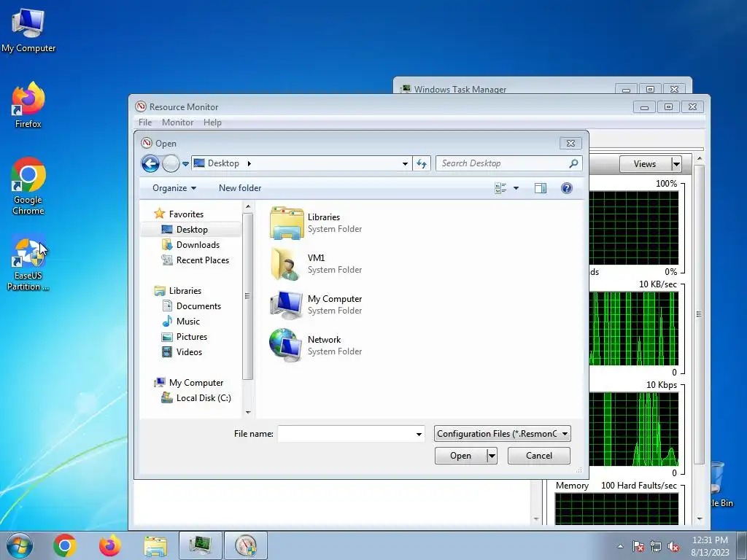Click Resource Monitor graphs scrollbar down arrow
This screenshot has height=560, width=747.
pyautogui.click(x=700, y=518)
